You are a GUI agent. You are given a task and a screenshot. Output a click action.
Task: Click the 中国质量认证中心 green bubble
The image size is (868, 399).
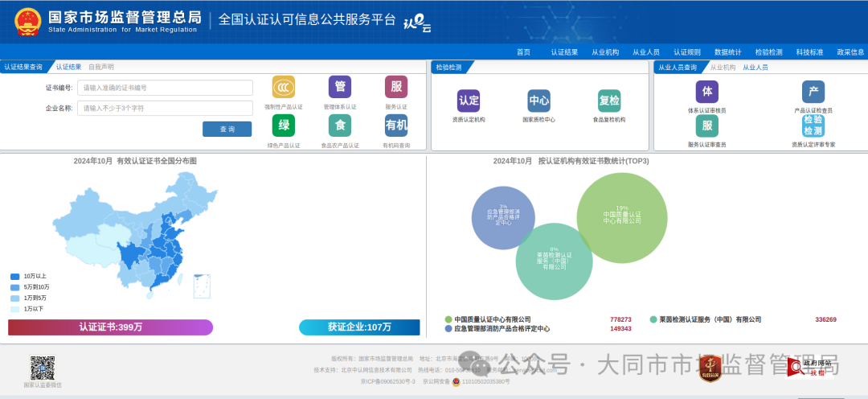pos(622,218)
